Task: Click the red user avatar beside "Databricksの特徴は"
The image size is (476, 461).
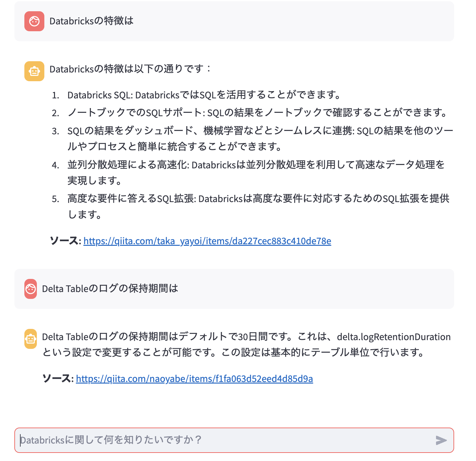Action: [34, 22]
